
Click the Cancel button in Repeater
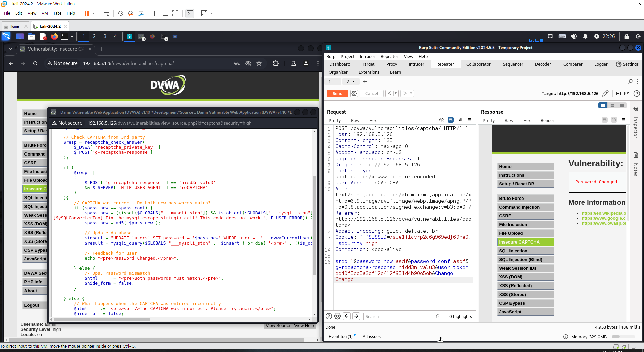click(x=371, y=94)
